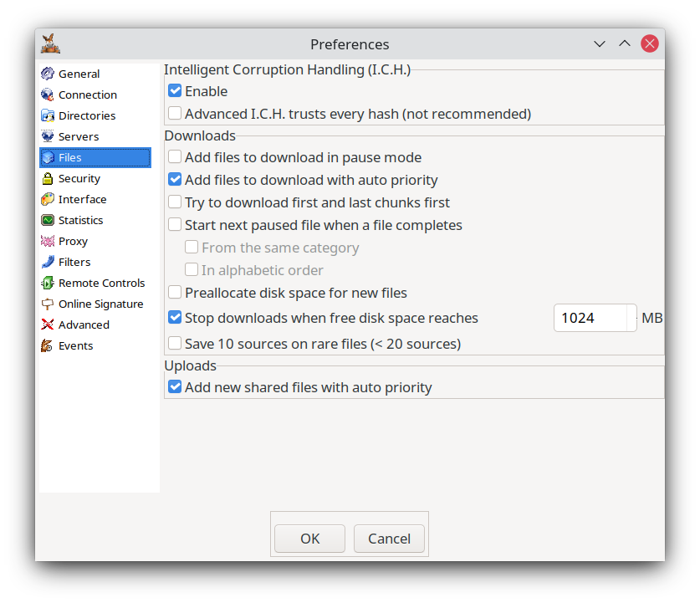The width and height of the screenshot is (700, 603).
Task: Switch to Directories preferences
Action: point(95,115)
